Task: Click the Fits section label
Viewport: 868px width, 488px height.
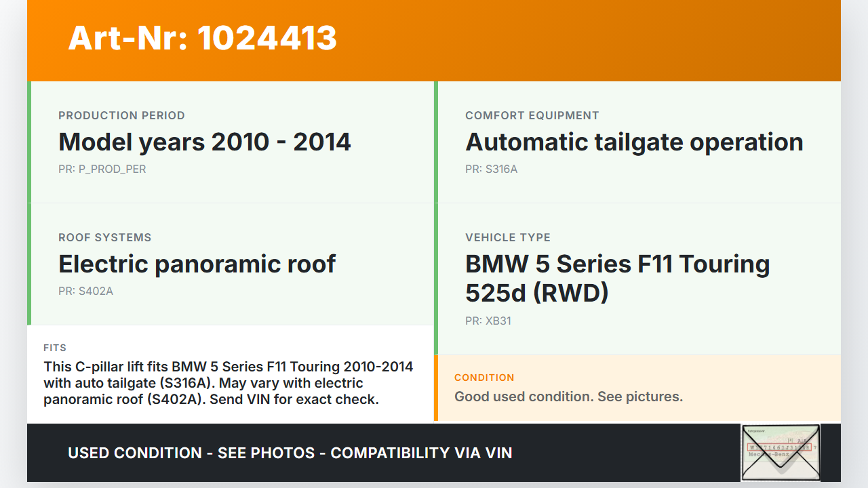Action: pyautogui.click(x=55, y=348)
